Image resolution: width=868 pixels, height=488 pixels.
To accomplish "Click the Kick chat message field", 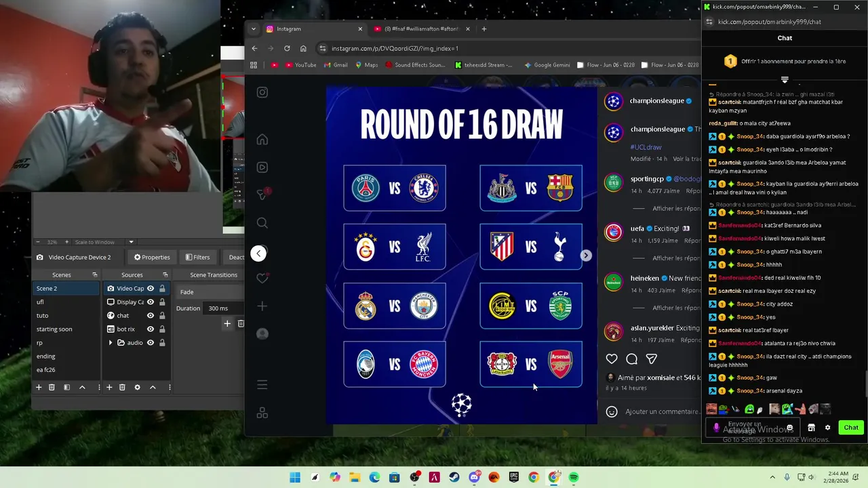I will click(x=753, y=428).
